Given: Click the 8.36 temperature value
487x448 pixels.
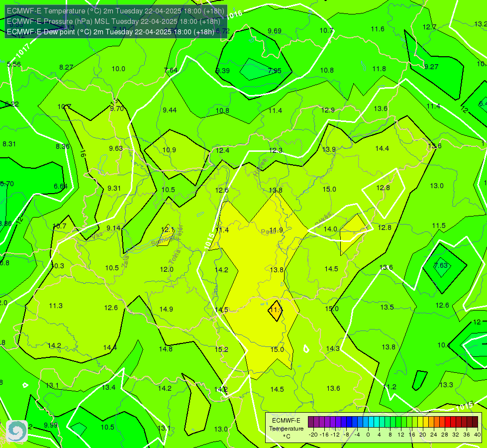Looking at the screenshot, I should pyautogui.click(x=63, y=146).
